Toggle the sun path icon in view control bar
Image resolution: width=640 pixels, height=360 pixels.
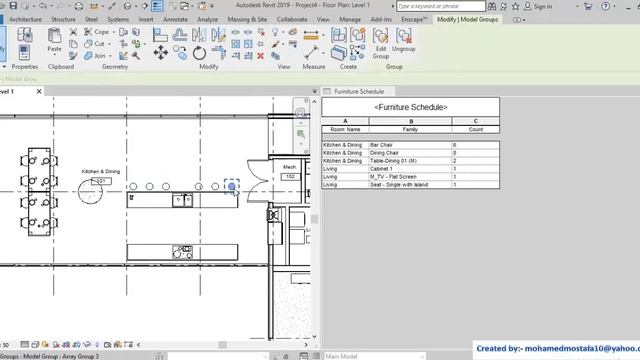point(45,345)
